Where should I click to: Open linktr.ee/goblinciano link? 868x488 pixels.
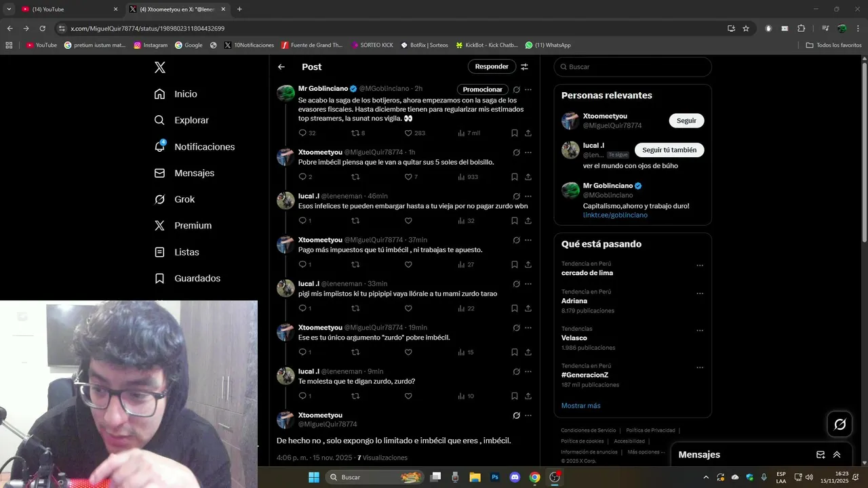[x=615, y=215]
